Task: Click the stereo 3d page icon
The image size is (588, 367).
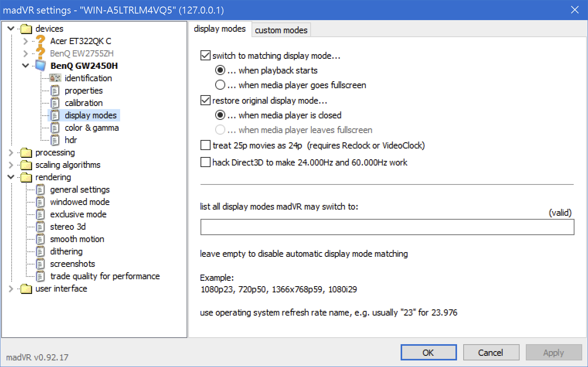Action: pyautogui.click(x=41, y=227)
